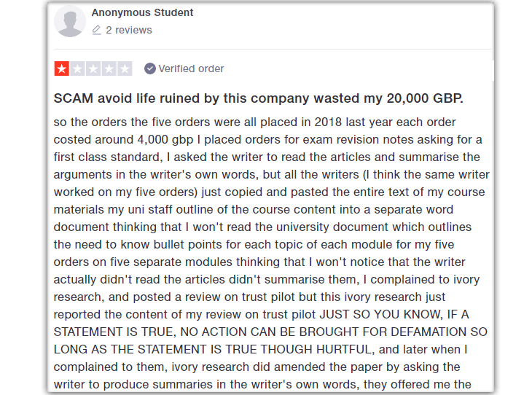
Task: Click the fourth grey rating star
Action: tap(109, 69)
